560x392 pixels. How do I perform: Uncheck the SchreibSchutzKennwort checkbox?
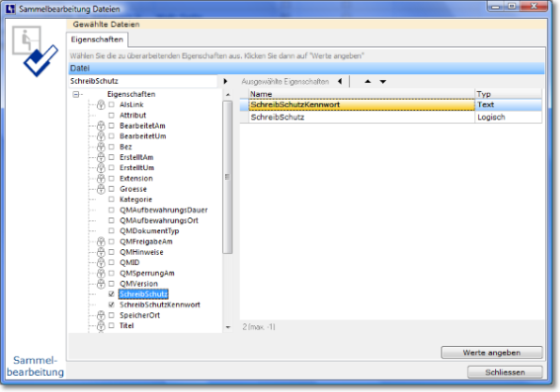click(111, 305)
